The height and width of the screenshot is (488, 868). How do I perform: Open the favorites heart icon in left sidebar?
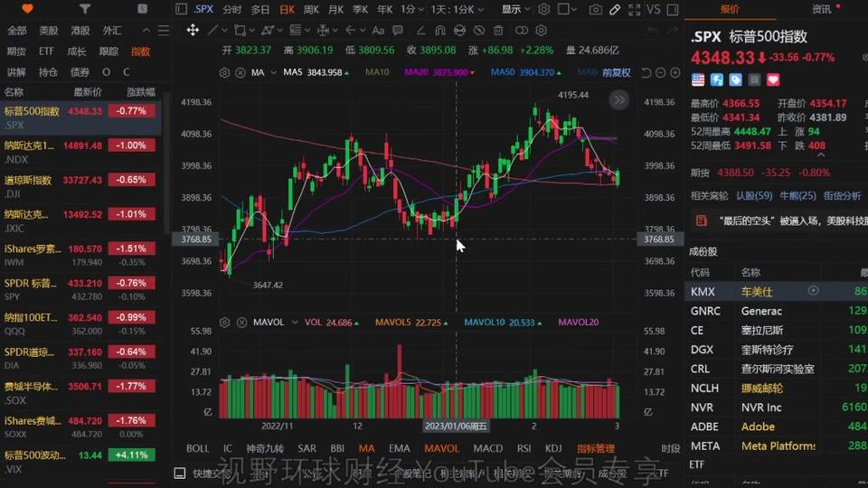pyautogui.click(x=27, y=9)
